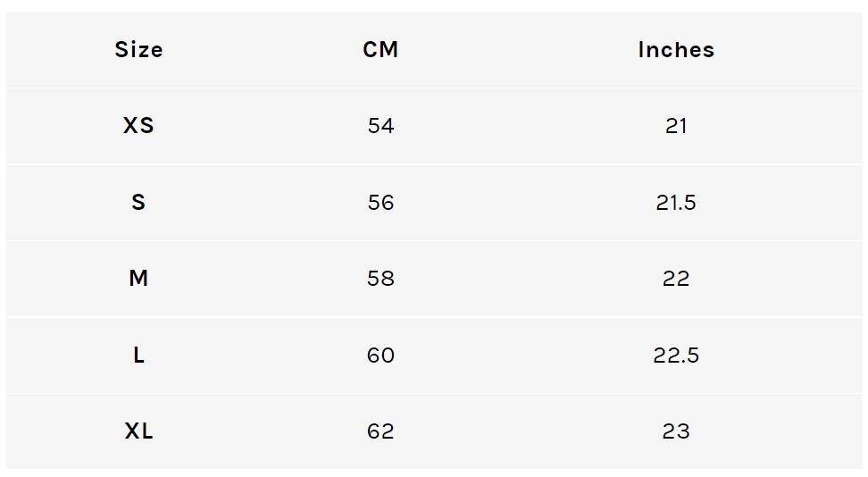This screenshot has width=868, height=477.
Task: Select the XS size label
Action: pos(138,126)
